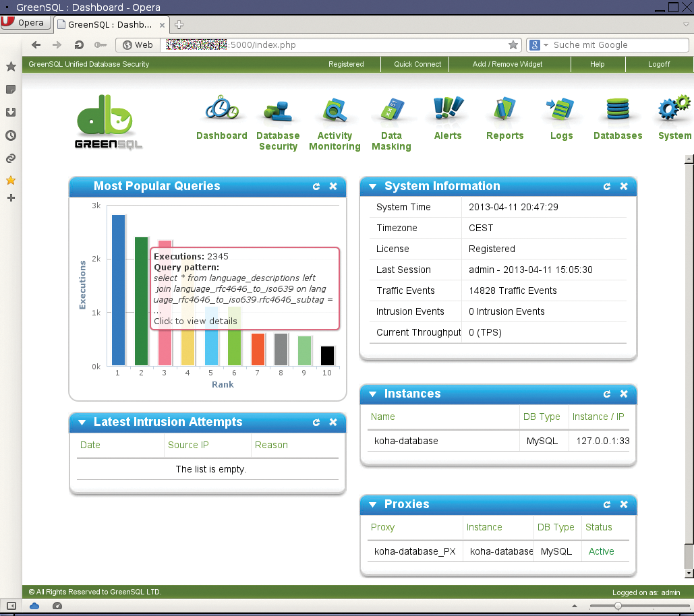Collapse the Latest Intrusion Attempts widget
694x616 pixels.
tap(82, 423)
